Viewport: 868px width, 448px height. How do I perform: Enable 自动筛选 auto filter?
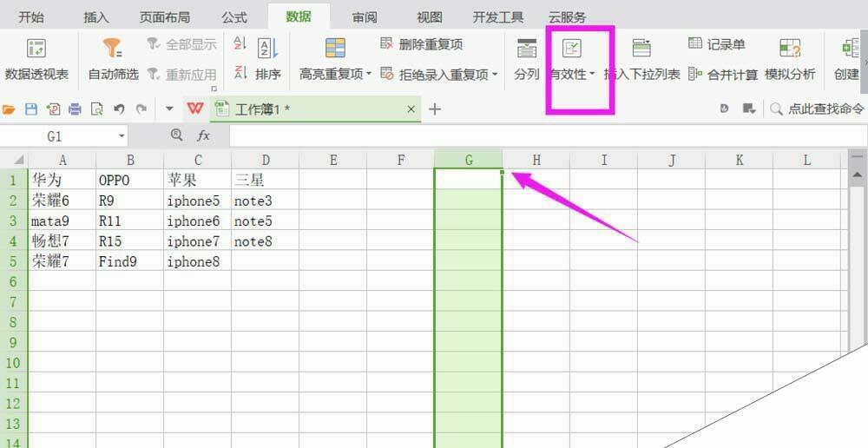pos(114,60)
